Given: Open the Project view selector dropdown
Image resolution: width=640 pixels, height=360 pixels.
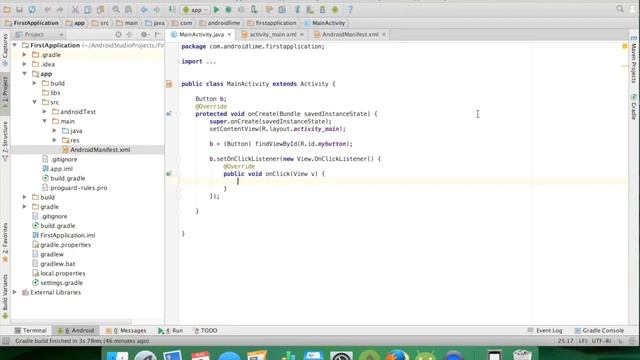Looking at the screenshot, I should coord(39,35).
